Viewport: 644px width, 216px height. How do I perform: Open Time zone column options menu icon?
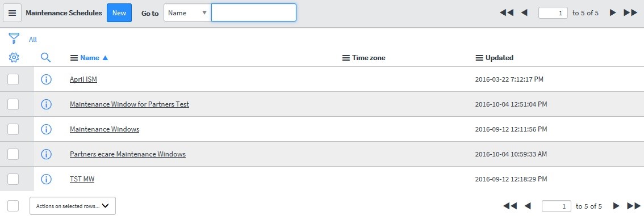[x=346, y=58]
